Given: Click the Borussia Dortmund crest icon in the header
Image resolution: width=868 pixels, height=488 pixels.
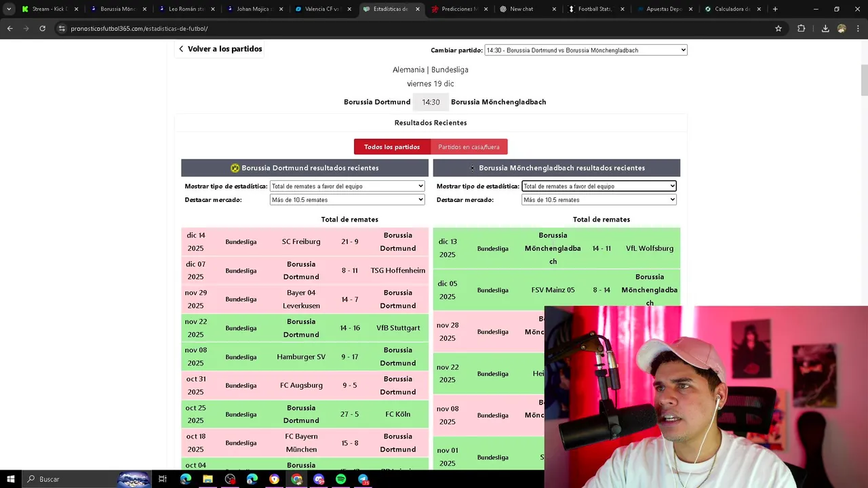Looking at the screenshot, I should point(235,168).
